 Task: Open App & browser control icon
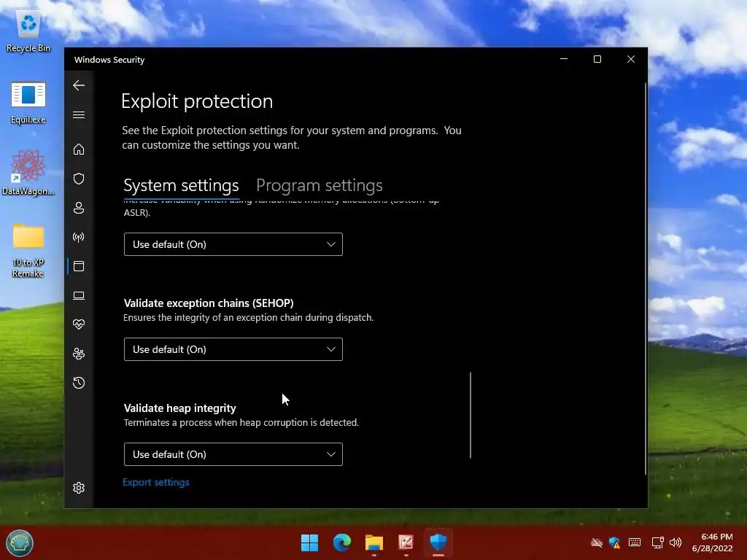click(79, 266)
